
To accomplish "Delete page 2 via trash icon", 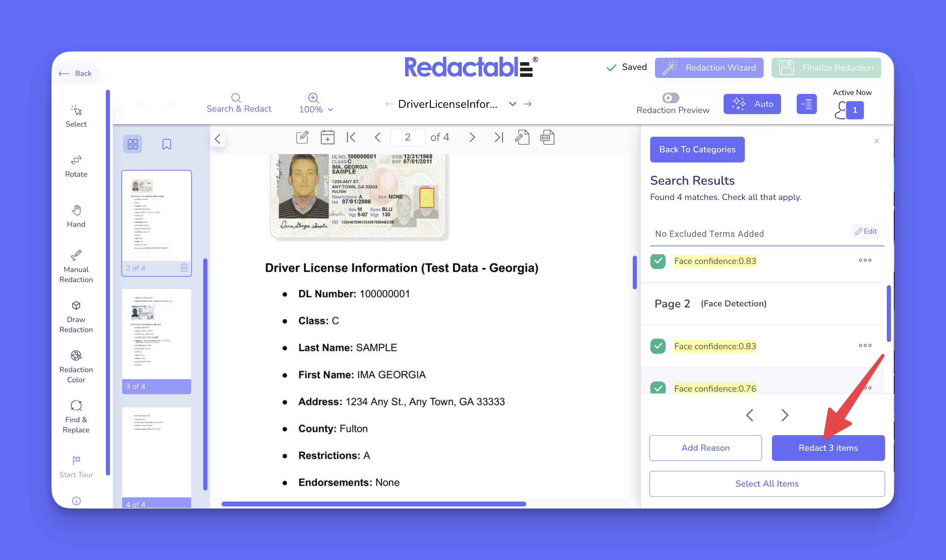I will click(184, 267).
